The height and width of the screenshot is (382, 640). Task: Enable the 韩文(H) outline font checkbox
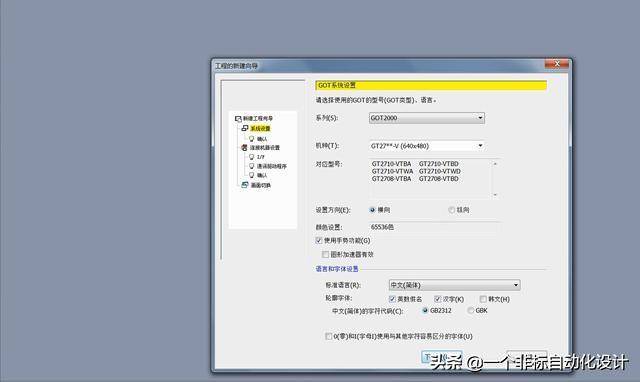(483, 299)
